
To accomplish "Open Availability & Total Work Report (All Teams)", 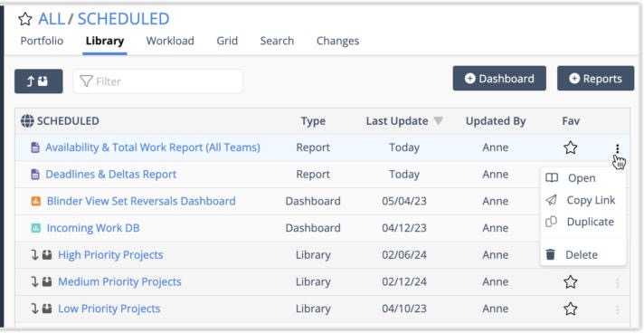I will click(x=153, y=147).
